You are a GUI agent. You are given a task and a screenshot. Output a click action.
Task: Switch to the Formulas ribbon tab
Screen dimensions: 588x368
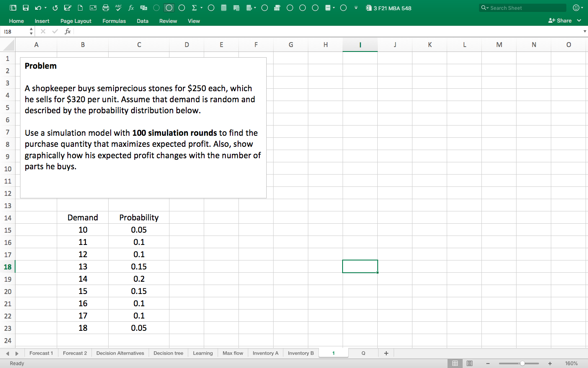pos(114,21)
